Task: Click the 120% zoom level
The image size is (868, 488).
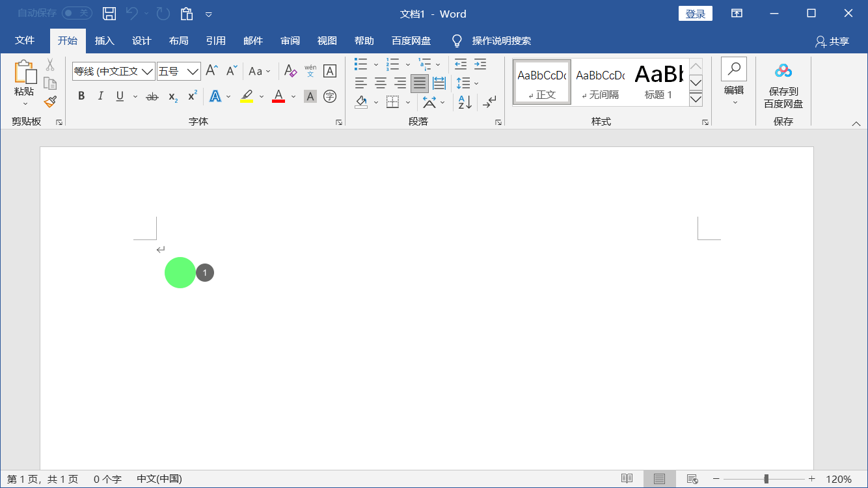Action: pyautogui.click(x=839, y=479)
